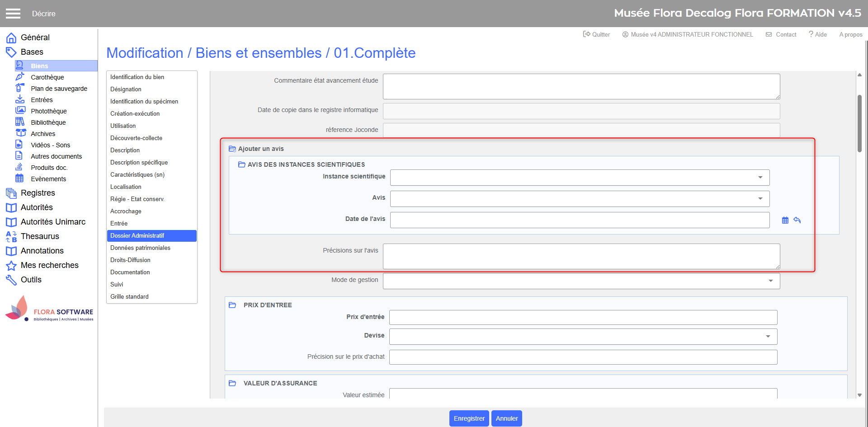This screenshot has height=427, width=868.
Task: Click the form's vertical scrollbar down arrow
Action: pyautogui.click(x=859, y=395)
